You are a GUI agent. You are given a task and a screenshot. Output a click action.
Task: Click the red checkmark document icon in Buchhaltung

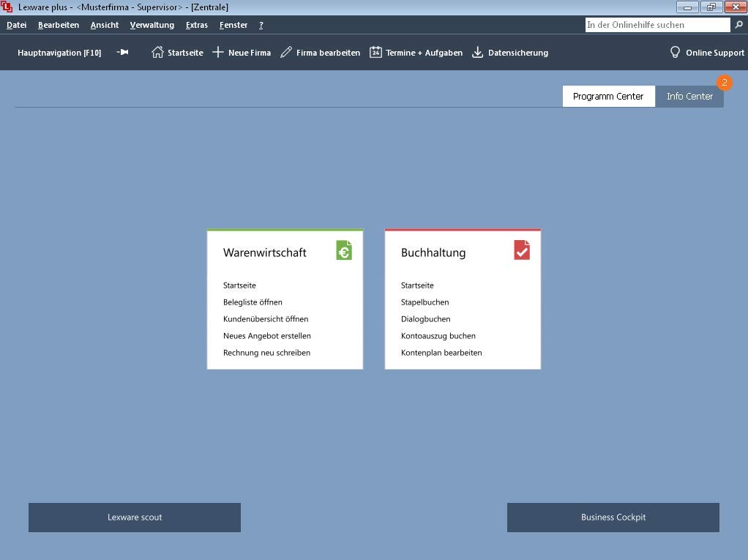522,250
